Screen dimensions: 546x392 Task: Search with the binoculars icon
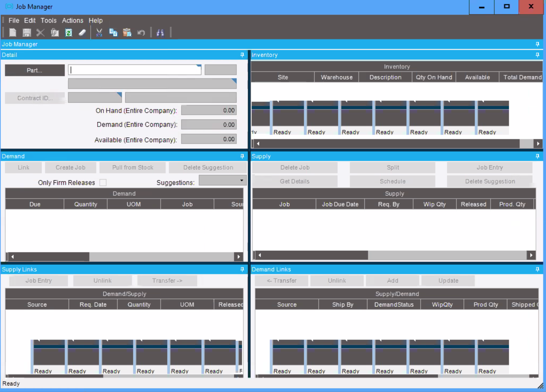160,32
